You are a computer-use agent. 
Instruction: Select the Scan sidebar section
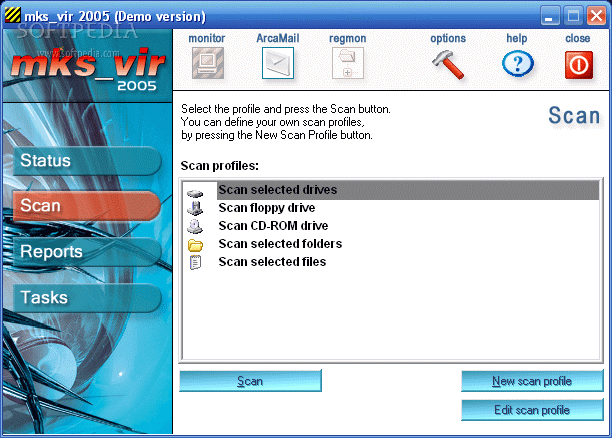click(87, 206)
